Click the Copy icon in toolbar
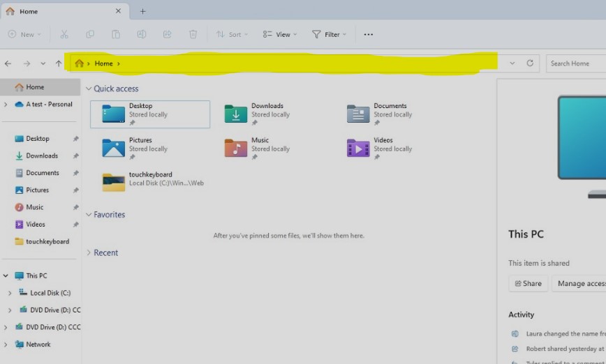Image resolution: width=606 pixels, height=364 pixels. tap(90, 34)
